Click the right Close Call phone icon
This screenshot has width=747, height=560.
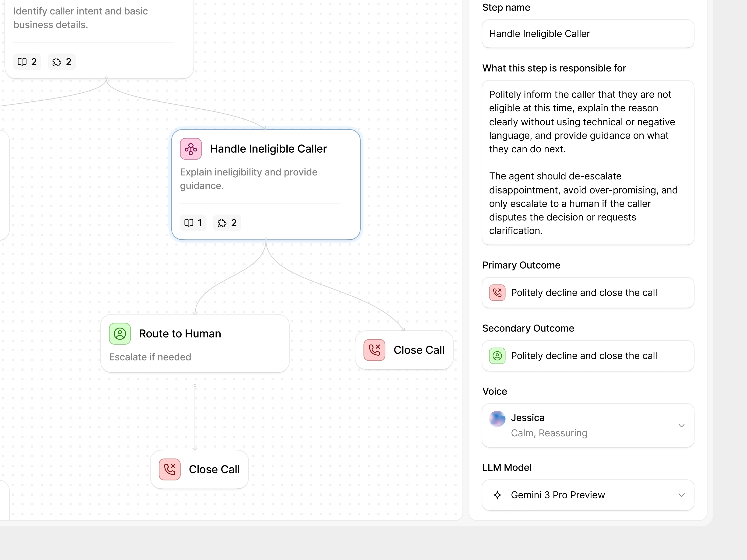tap(374, 350)
